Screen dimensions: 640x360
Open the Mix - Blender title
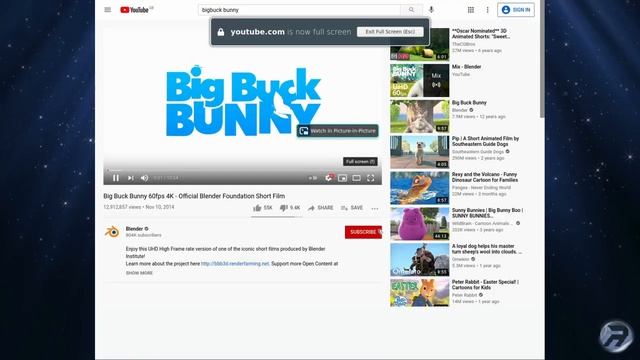click(x=467, y=67)
